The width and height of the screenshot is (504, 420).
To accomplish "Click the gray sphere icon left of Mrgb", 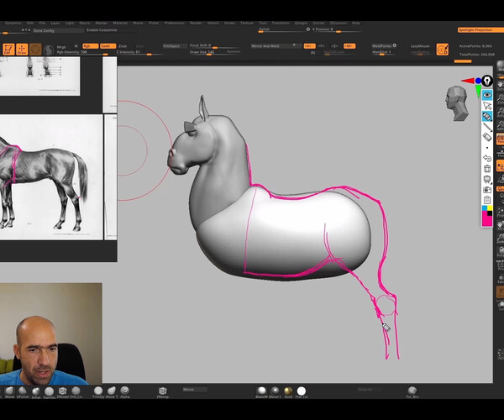I will coord(49,50).
